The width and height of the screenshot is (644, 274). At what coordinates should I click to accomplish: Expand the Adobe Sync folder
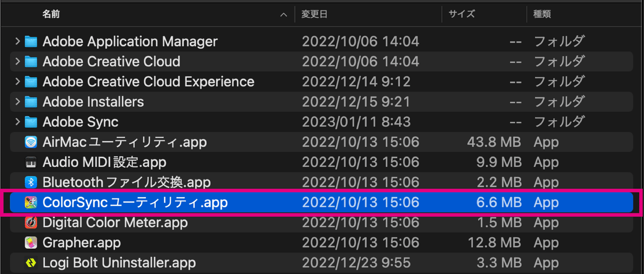(18, 122)
